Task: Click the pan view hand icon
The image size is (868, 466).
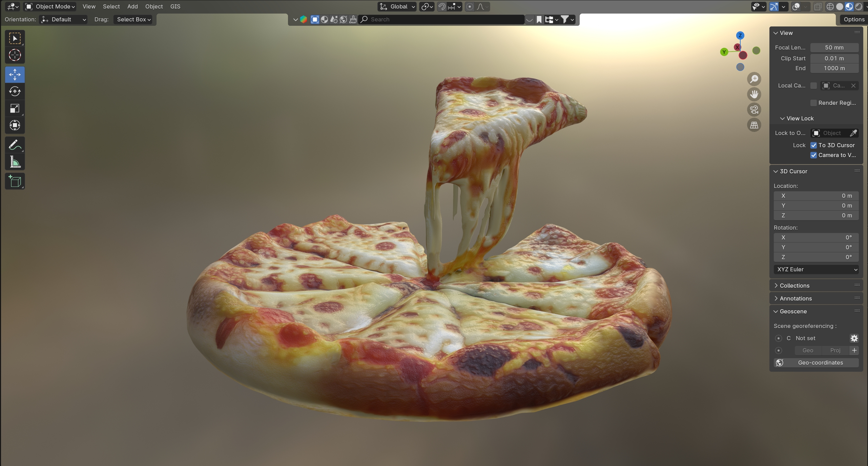Action: coord(754,94)
